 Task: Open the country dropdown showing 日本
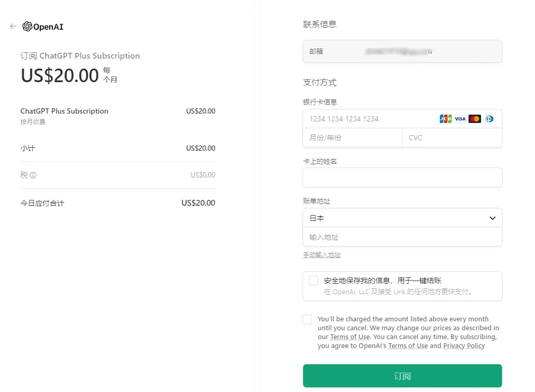402,218
